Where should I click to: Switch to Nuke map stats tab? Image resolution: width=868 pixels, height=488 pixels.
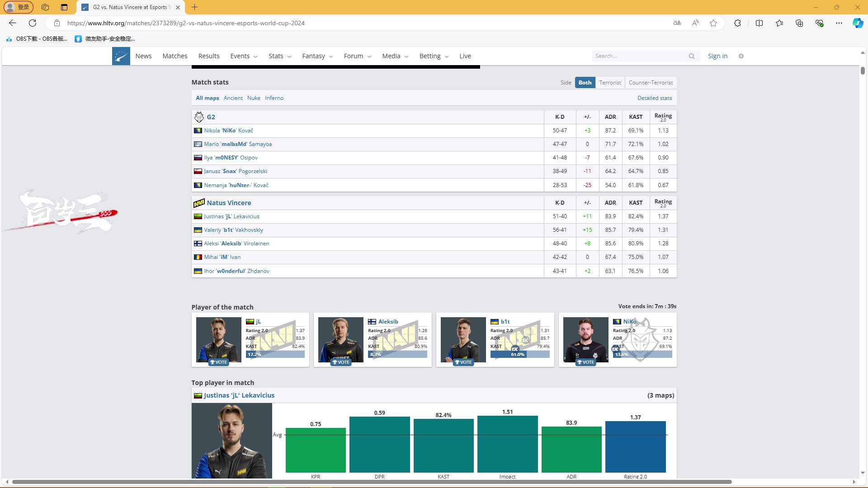click(254, 98)
